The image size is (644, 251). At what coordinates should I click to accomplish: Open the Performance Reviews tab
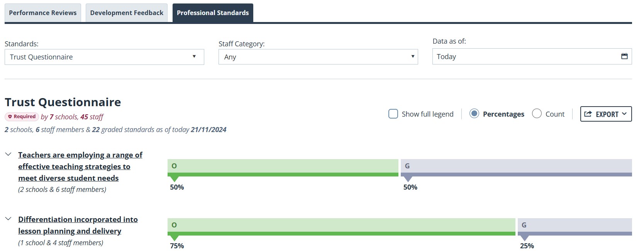coord(43,13)
